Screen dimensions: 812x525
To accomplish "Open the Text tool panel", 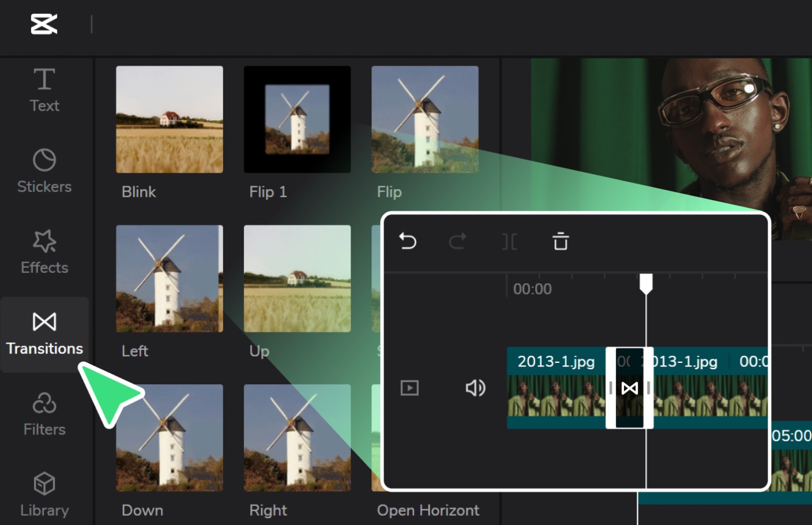I will [x=44, y=90].
